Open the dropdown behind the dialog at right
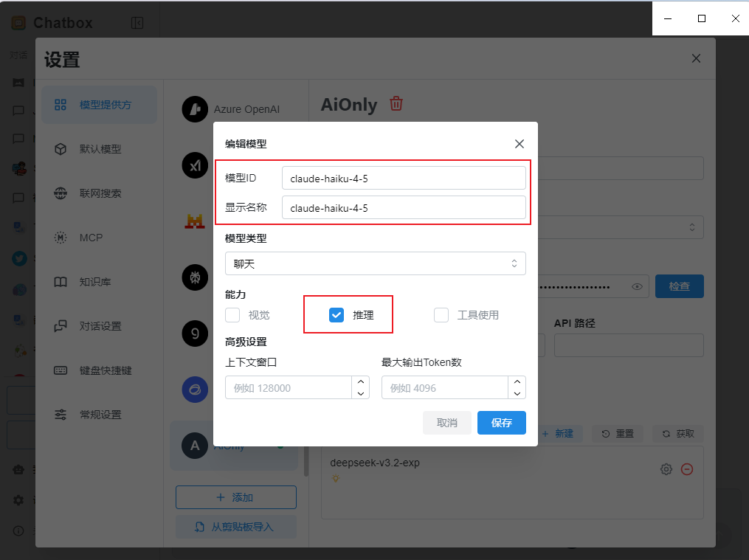The width and height of the screenshot is (749, 560). pos(621,227)
